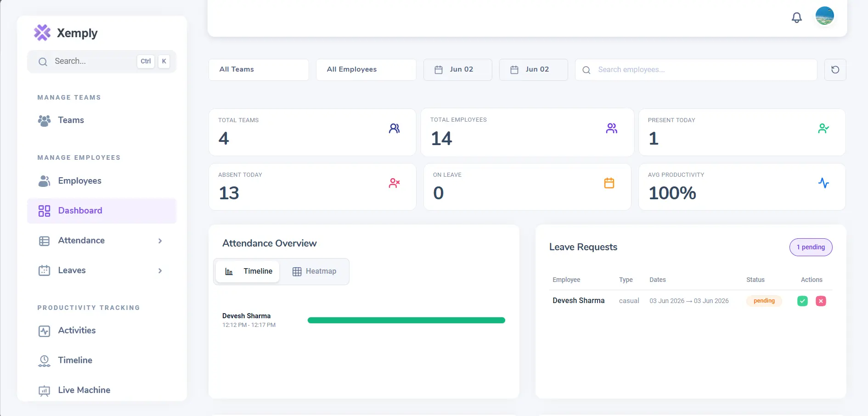Click the Dates column header
The width and height of the screenshot is (868, 416).
pos(657,280)
